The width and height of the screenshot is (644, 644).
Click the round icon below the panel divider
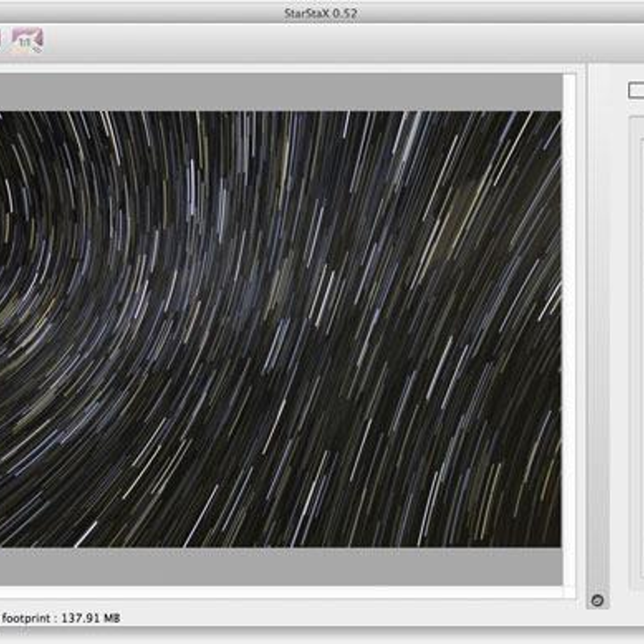point(597,601)
